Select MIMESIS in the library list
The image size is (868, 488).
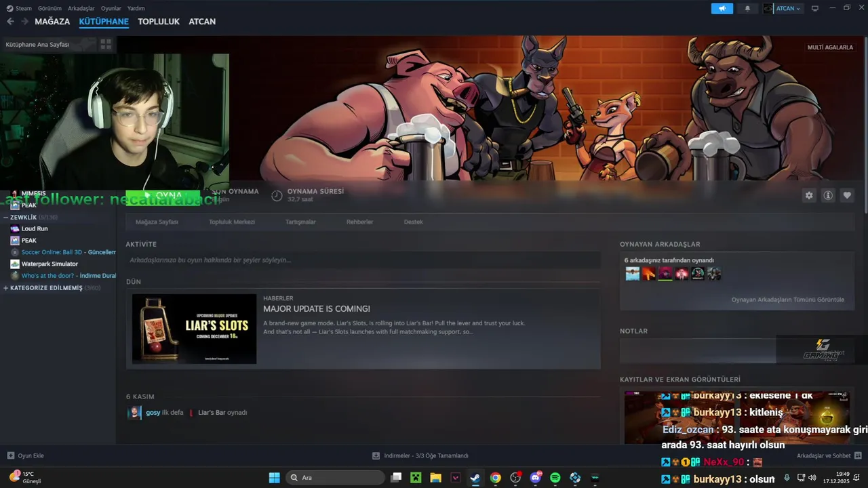point(33,193)
